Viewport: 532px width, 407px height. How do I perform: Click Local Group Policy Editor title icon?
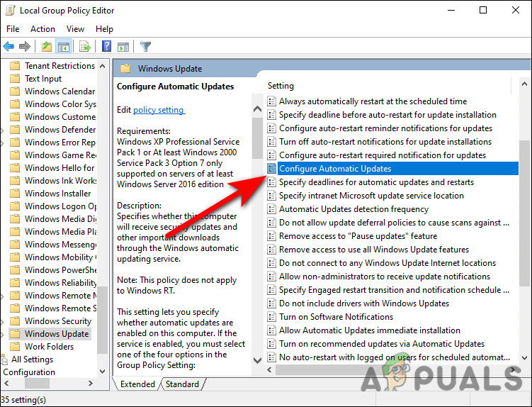pos(10,11)
